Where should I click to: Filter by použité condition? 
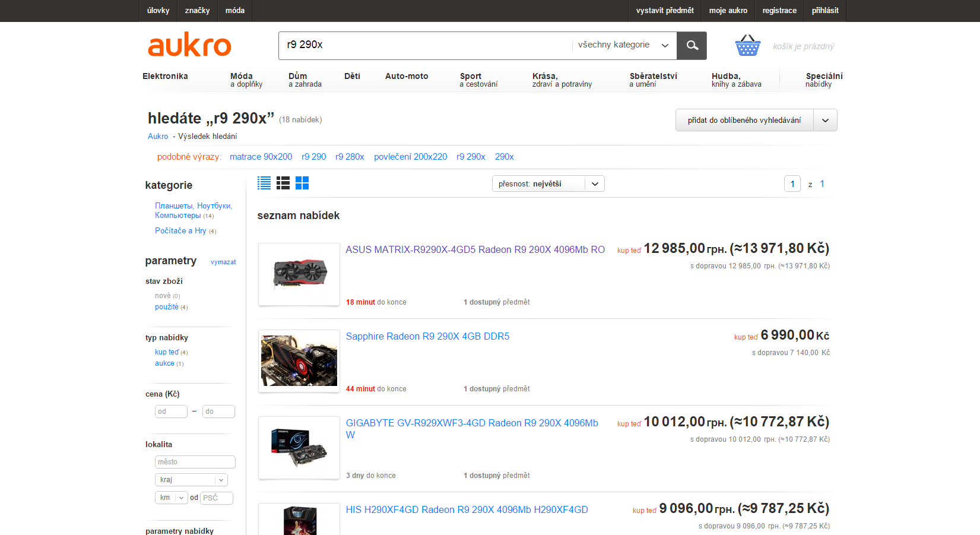[167, 307]
